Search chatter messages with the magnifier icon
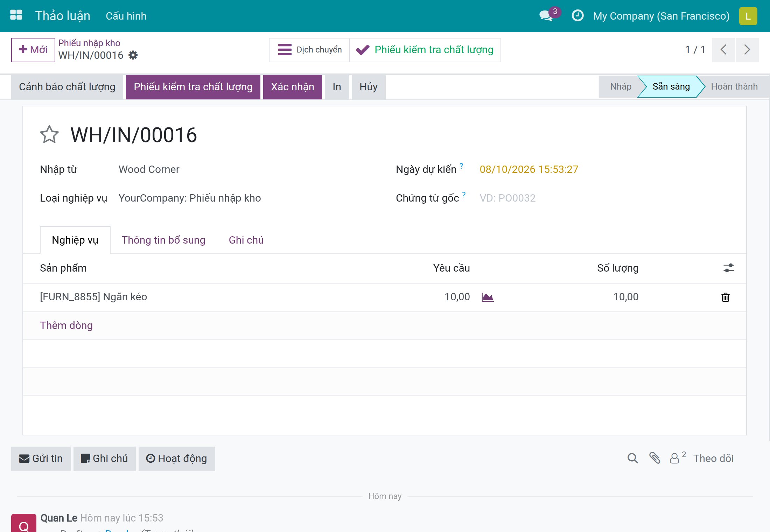770x532 pixels. click(632, 458)
